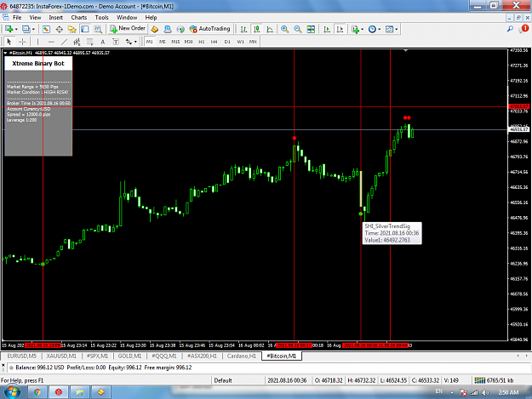Toggle chart shift from right edge

point(340,29)
